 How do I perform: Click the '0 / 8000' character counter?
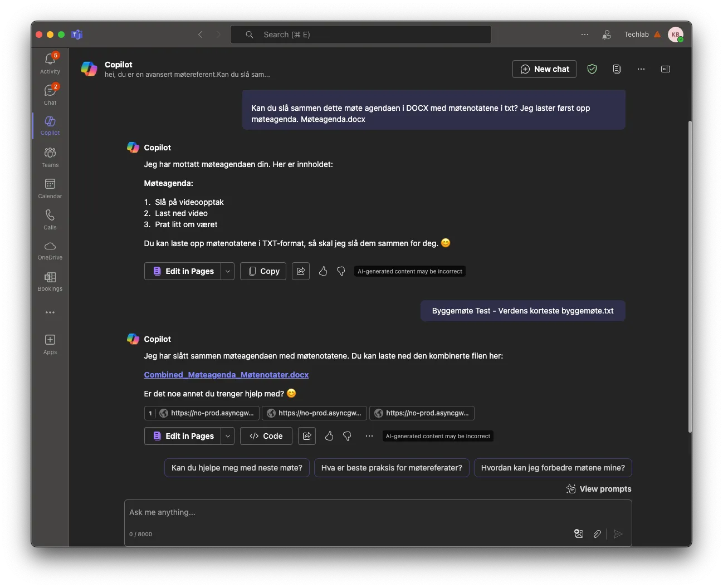140,535
